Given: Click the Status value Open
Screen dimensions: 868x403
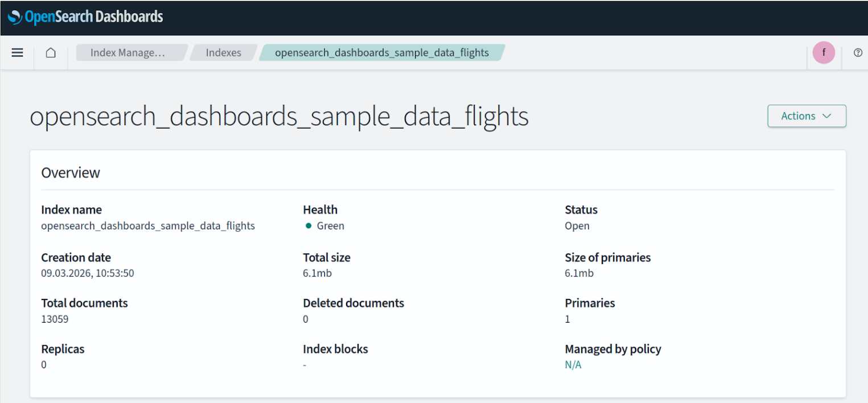Looking at the screenshot, I should point(577,226).
